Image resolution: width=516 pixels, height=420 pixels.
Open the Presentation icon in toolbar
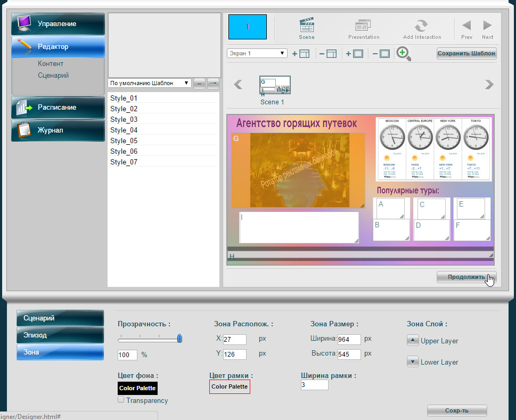pyautogui.click(x=364, y=25)
